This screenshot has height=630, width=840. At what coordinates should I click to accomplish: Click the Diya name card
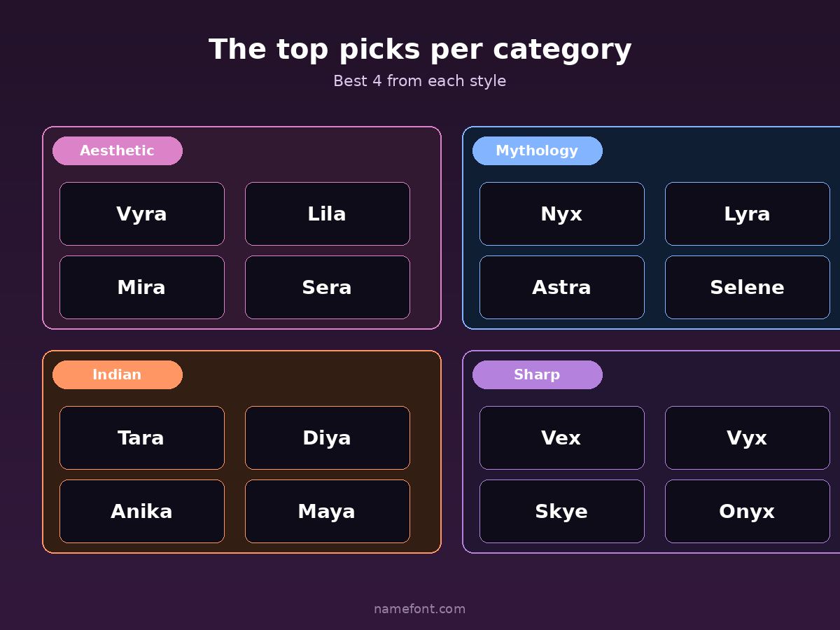pyautogui.click(x=327, y=438)
